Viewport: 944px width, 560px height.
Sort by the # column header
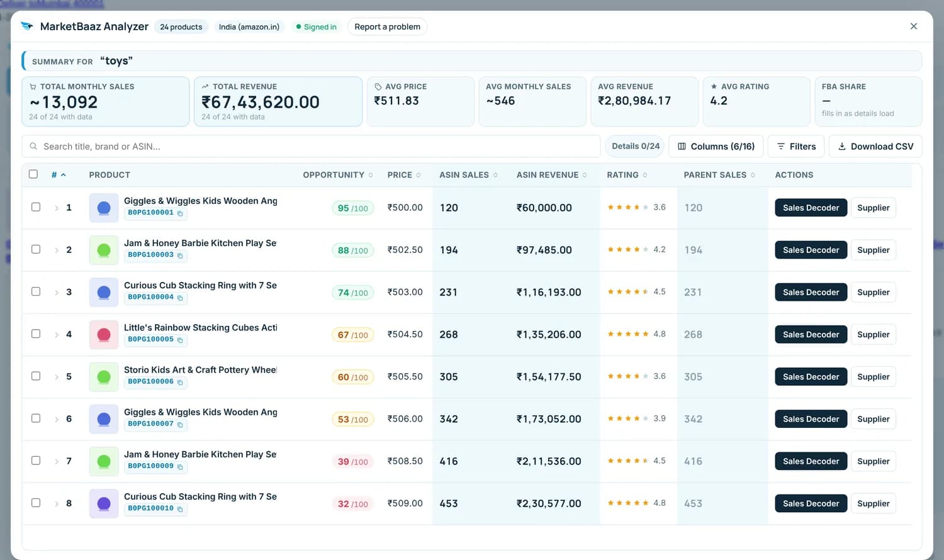point(59,175)
